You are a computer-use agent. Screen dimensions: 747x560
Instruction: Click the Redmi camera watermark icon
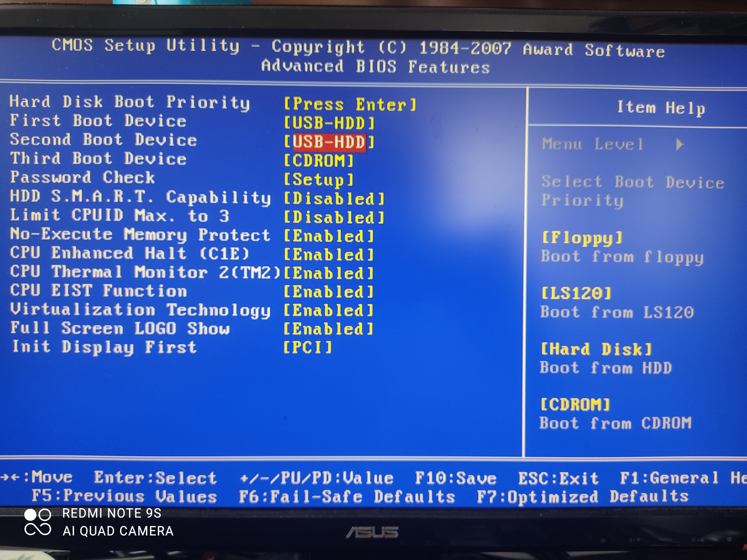38,522
